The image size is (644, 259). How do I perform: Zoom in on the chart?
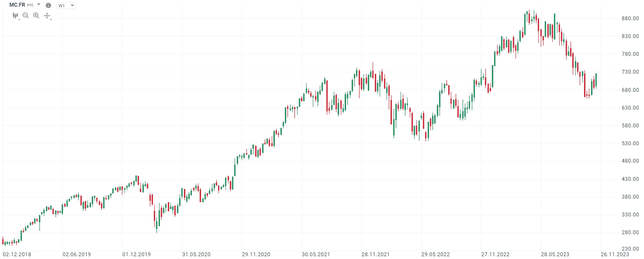[36, 15]
